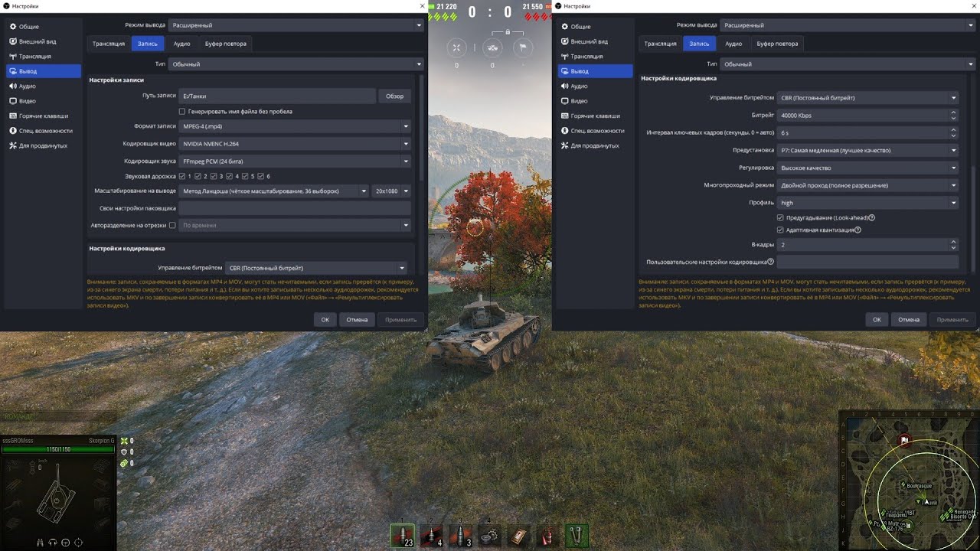The height and width of the screenshot is (551, 980).
Task: Switch to Буфер повтора tab in left window
Action: (226, 44)
